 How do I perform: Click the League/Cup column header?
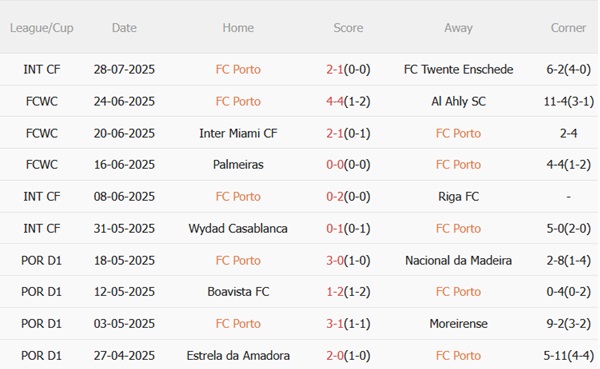point(41,28)
